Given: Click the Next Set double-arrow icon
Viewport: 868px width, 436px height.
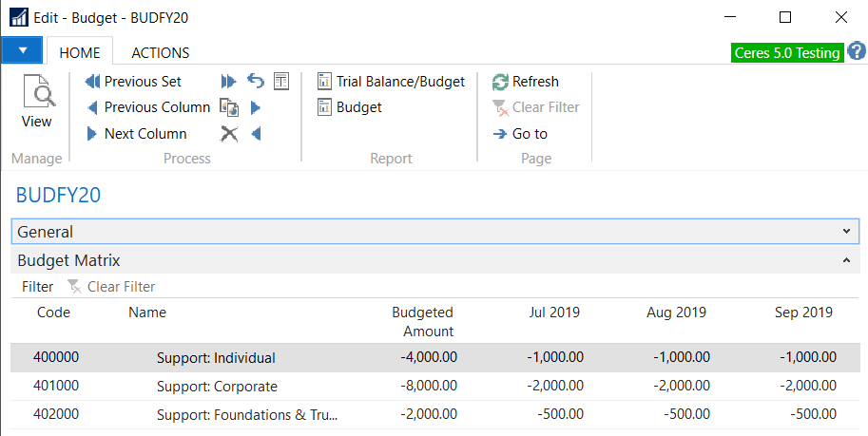Looking at the screenshot, I should click(229, 82).
